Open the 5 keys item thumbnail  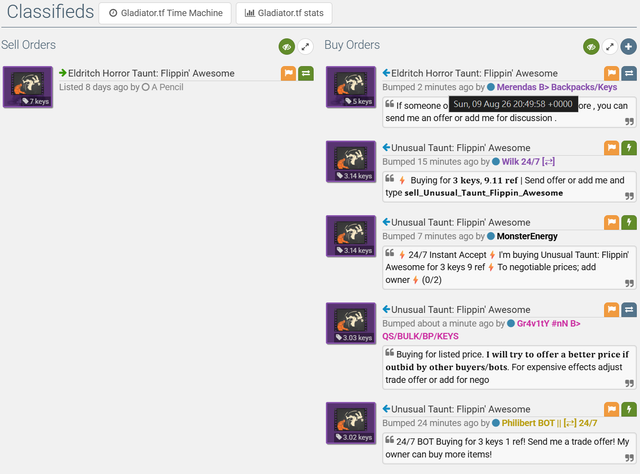click(351, 87)
